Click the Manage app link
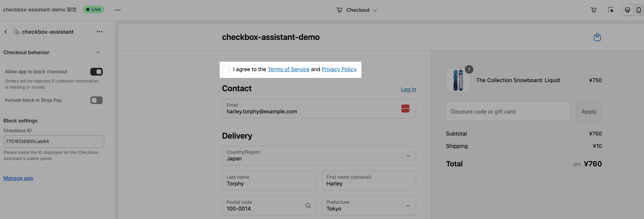Screen dimensions: 644x219 [x=18, y=178]
